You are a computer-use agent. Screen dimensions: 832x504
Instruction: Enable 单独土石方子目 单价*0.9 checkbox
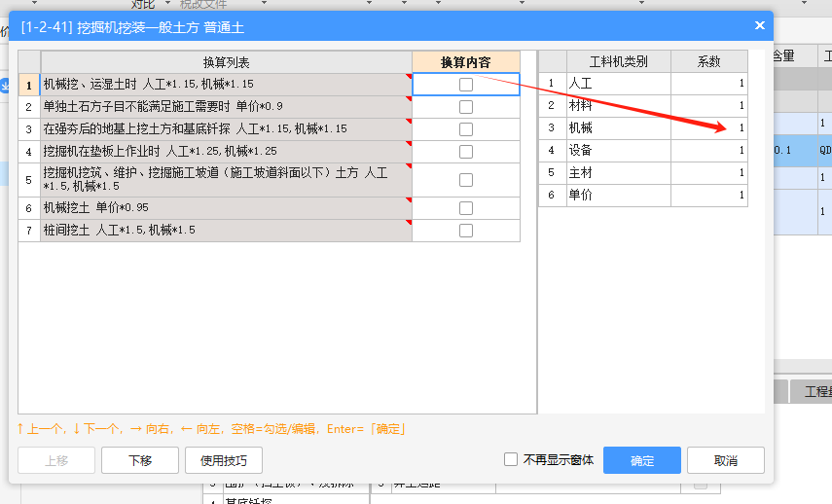(x=466, y=107)
